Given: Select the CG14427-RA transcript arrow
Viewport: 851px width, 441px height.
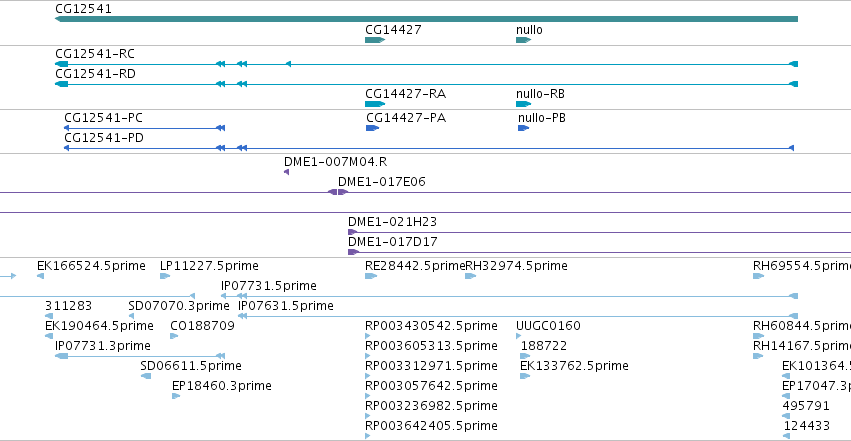Looking at the screenshot, I should pyautogui.click(x=375, y=104).
